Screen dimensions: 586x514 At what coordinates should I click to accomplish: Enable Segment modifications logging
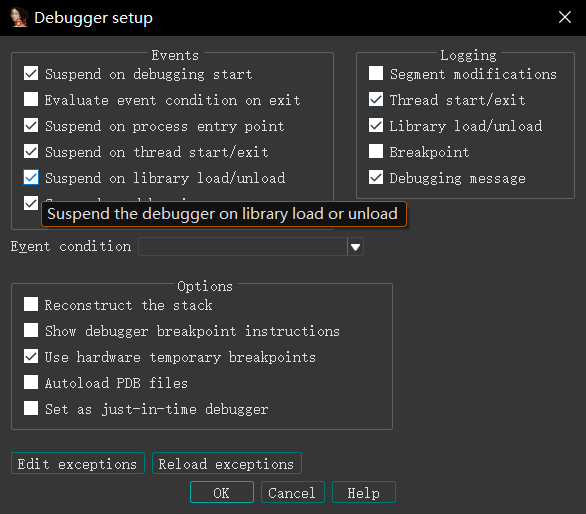[376, 73]
